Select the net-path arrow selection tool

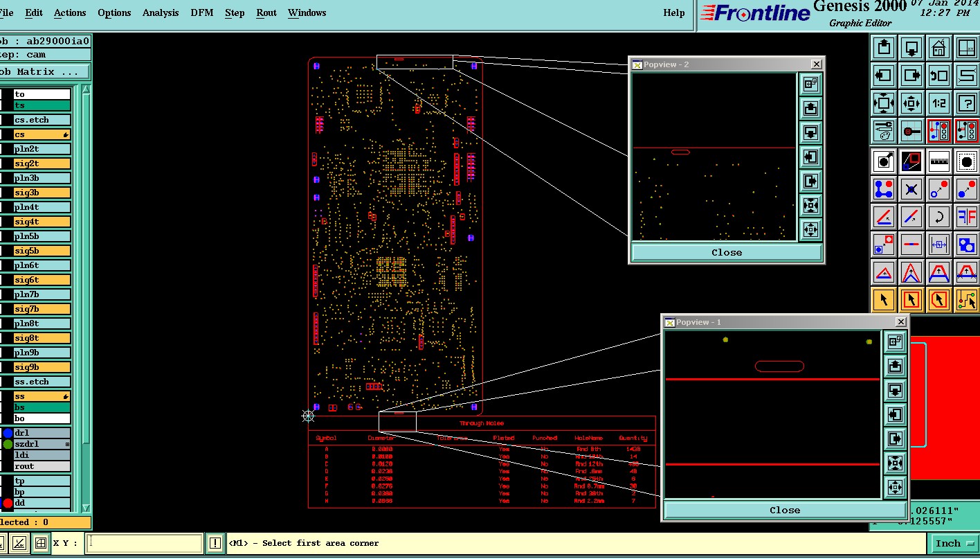click(967, 300)
